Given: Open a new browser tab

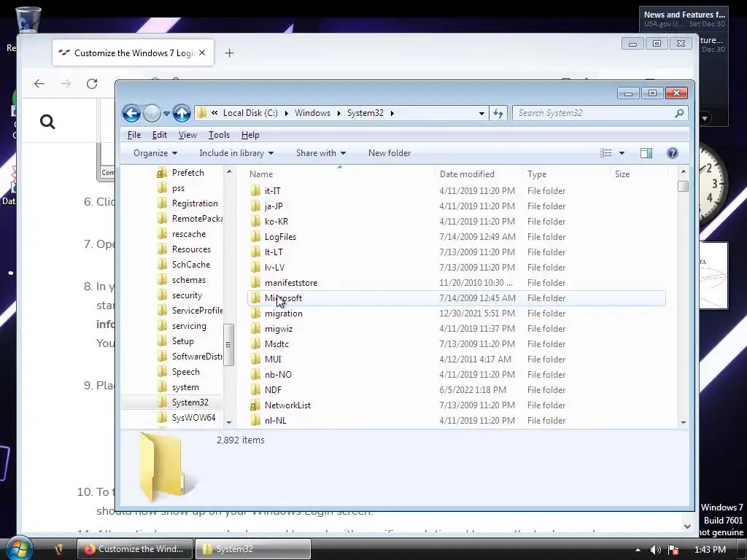Looking at the screenshot, I should (229, 52).
